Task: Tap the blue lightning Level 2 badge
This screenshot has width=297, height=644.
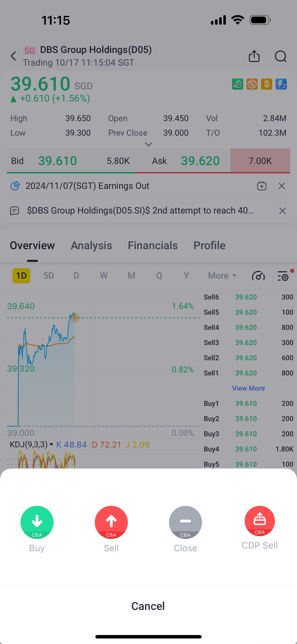Action: [281, 84]
